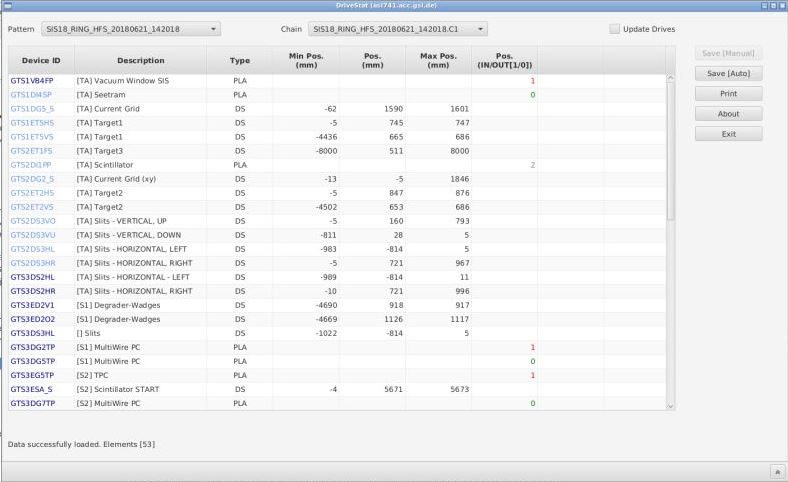
Task: Click the window menu icon in title bar
Action: tap(7, 6)
